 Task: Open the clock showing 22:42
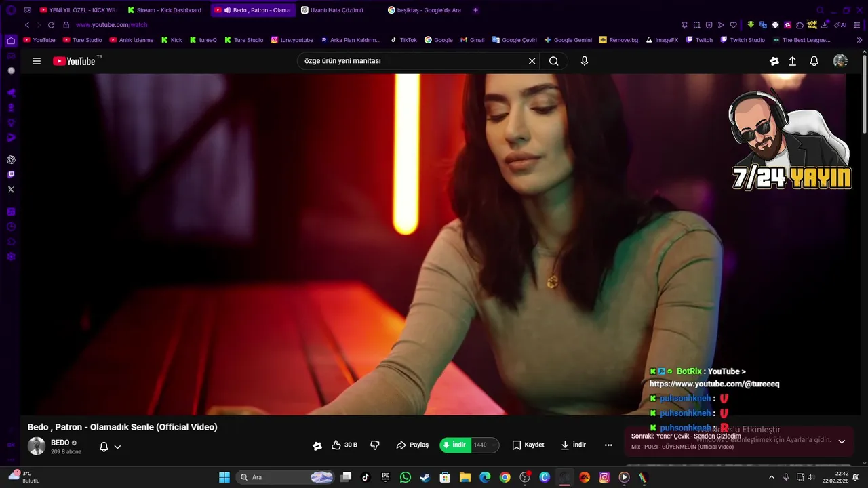tap(835, 477)
